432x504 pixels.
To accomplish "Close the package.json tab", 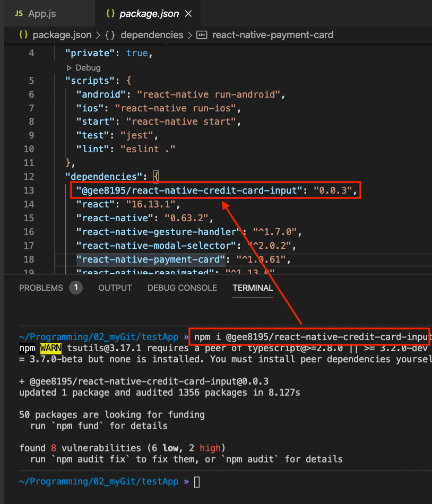I will 188,13.
